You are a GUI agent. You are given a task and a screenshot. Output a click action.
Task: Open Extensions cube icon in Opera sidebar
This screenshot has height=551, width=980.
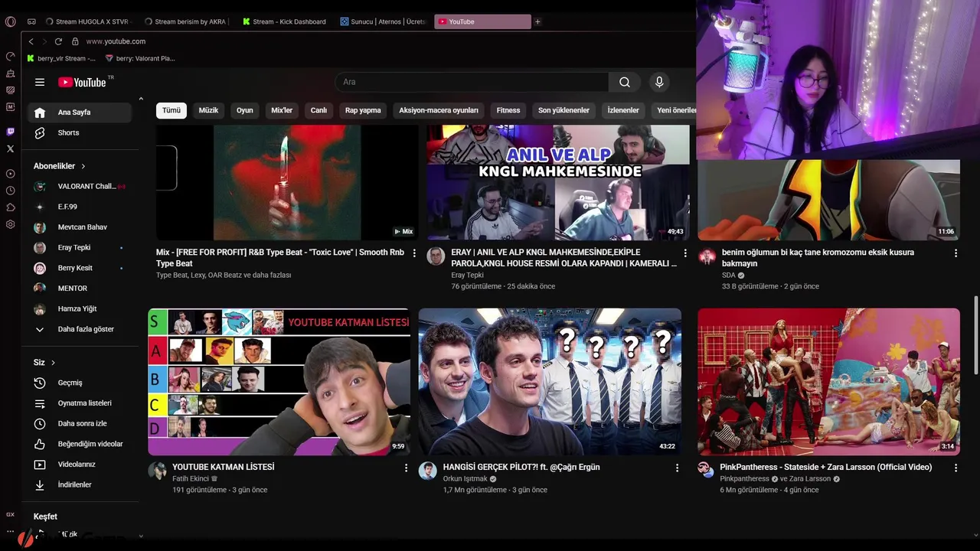tap(11, 207)
